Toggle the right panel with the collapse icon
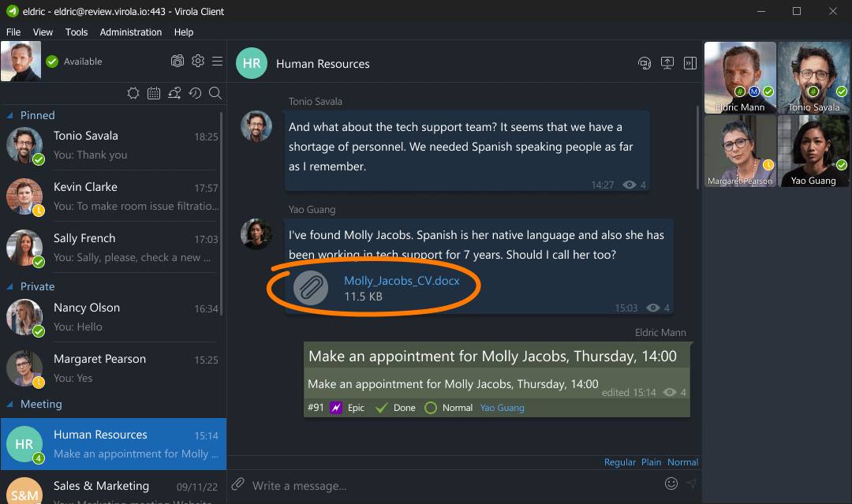 click(x=689, y=63)
